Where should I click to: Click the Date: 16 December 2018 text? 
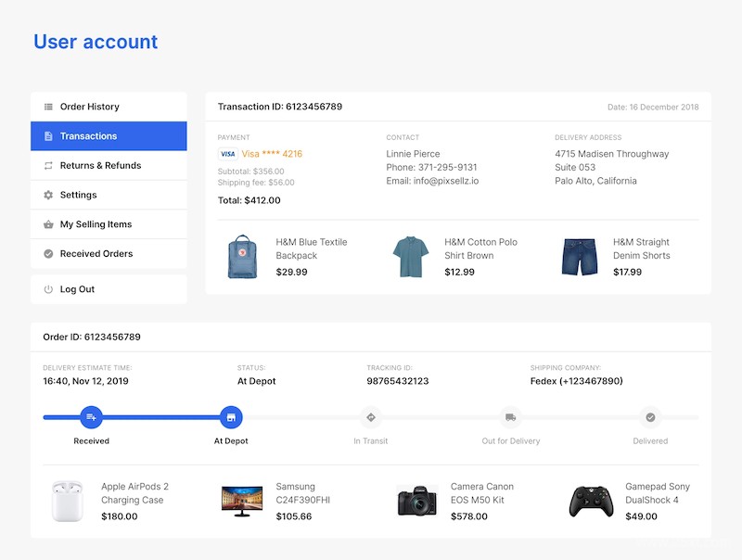pyautogui.click(x=653, y=108)
